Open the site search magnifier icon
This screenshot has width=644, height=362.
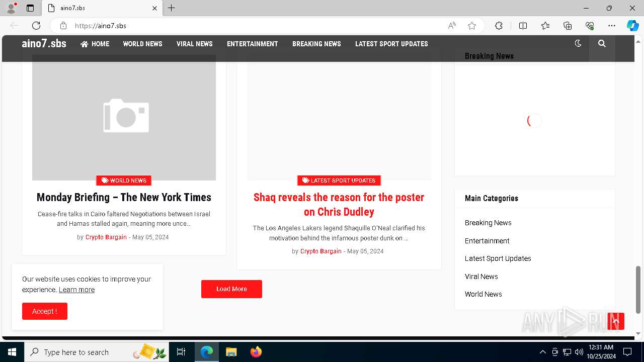click(x=602, y=44)
